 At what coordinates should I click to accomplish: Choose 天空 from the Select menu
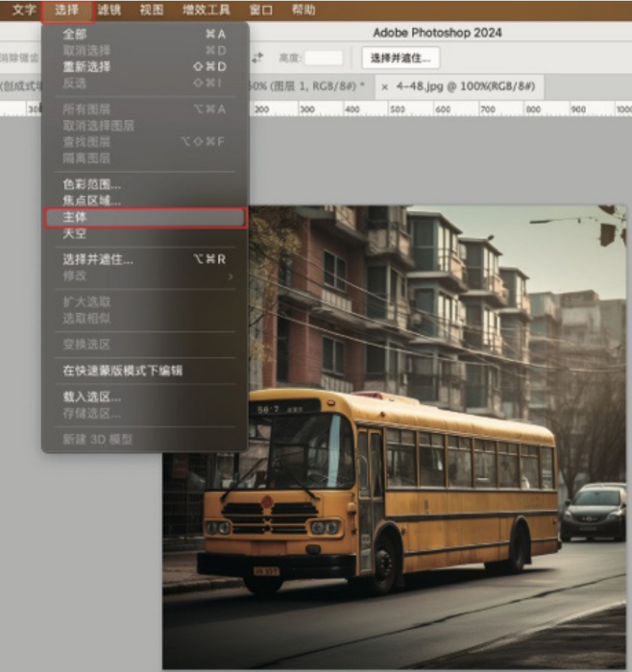(x=74, y=234)
